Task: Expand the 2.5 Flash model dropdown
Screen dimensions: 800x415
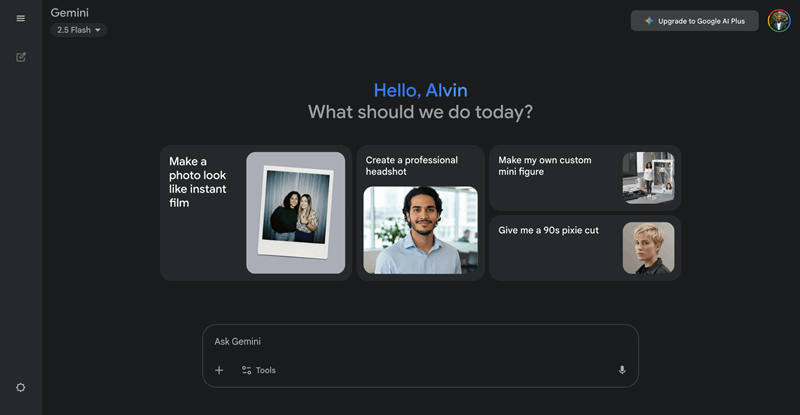Action: (79, 30)
